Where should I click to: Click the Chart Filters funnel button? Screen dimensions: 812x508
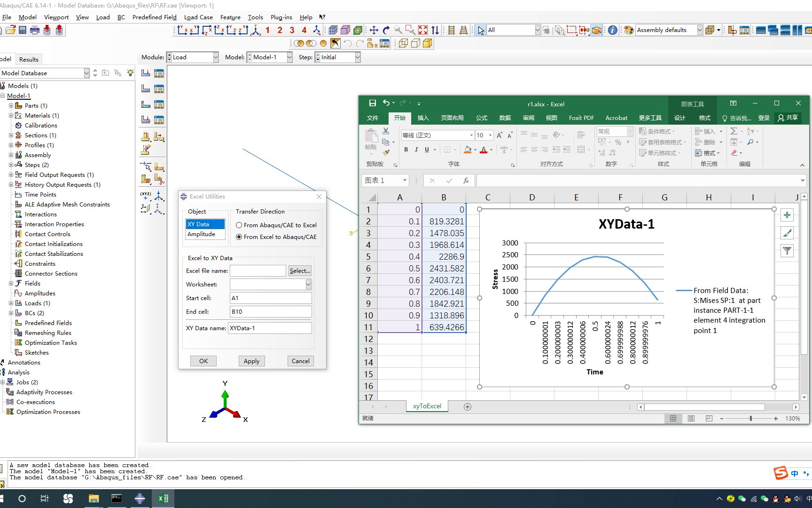(x=787, y=251)
